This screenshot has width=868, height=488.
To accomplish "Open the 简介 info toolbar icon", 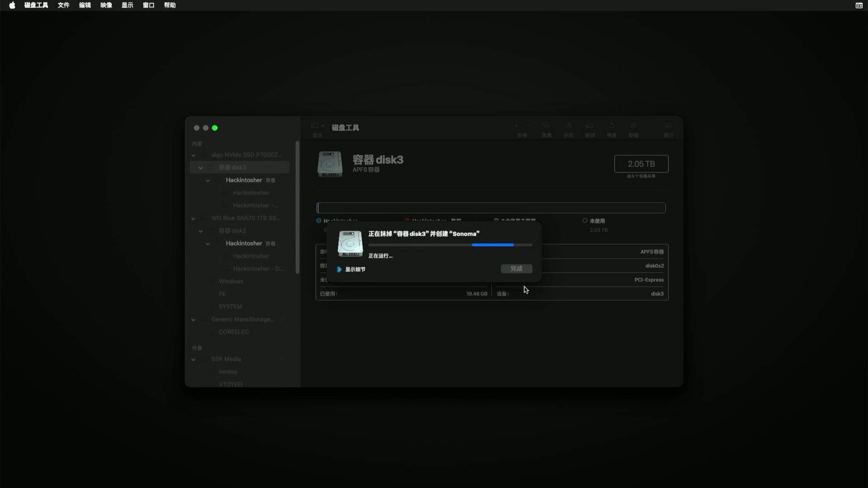I will point(669,125).
